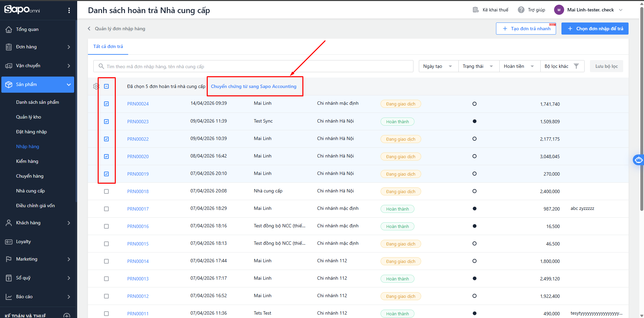
Task: Open Quản lý kho in the sidebar
Action: [29, 117]
